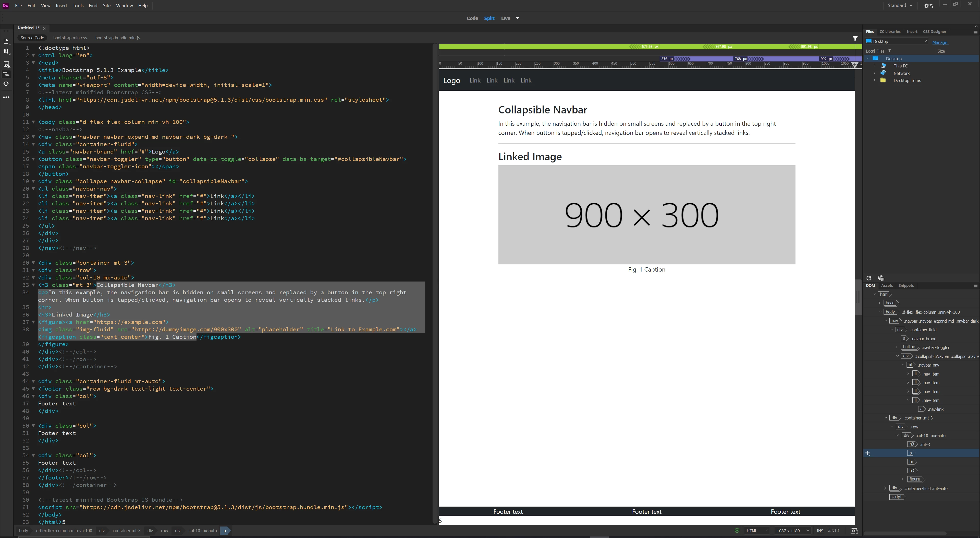Click the Files panel refresh icon
Screen dimensions: 980x538
pyautogui.click(x=868, y=278)
